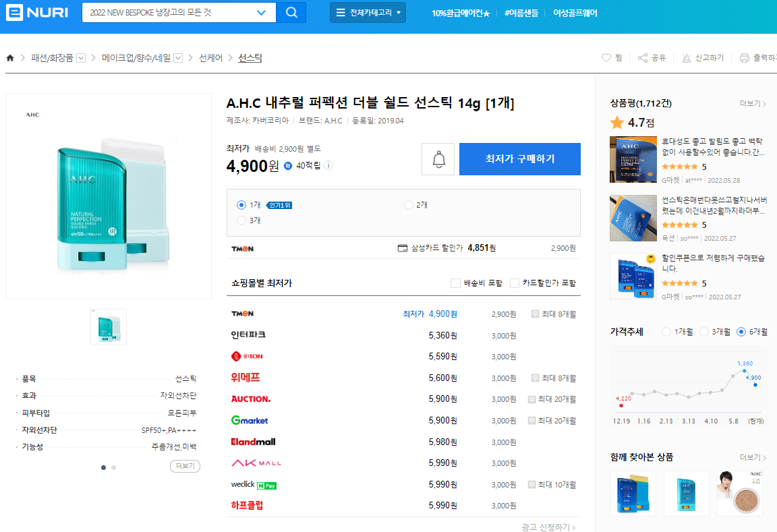
Task: Click the home icon in breadcrumb
Action: point(10,58)
